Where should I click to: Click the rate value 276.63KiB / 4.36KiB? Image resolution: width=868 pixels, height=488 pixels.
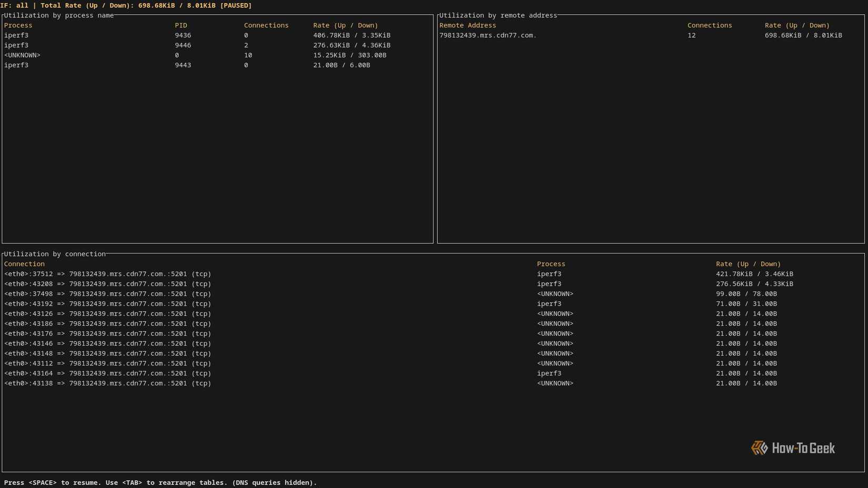[352, 45]
